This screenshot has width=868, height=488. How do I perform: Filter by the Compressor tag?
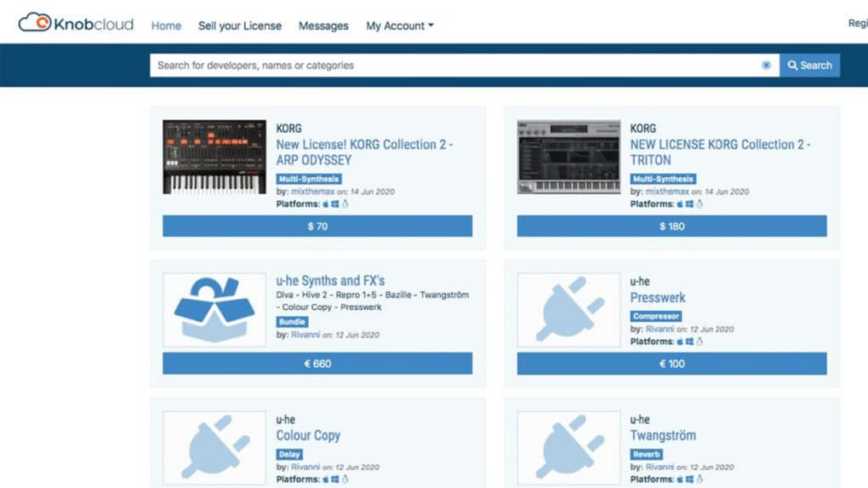pos(656,316)
